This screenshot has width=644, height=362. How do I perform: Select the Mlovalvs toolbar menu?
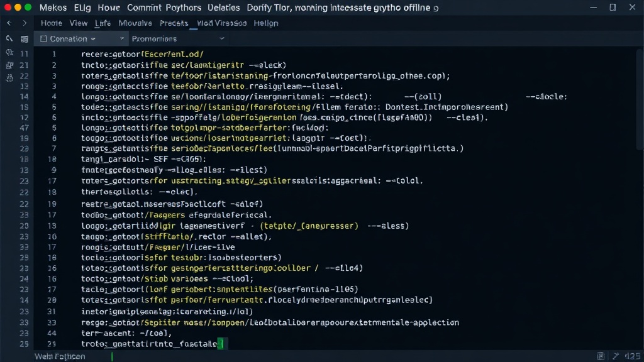tap(135, 23)
